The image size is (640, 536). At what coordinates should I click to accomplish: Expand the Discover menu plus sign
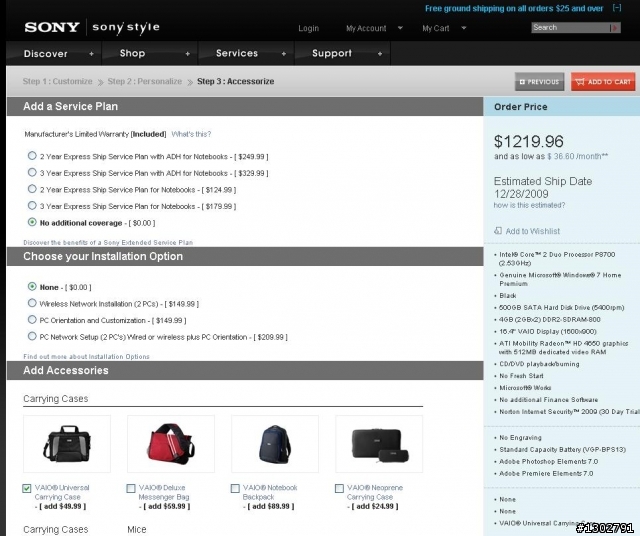(91, 53)
